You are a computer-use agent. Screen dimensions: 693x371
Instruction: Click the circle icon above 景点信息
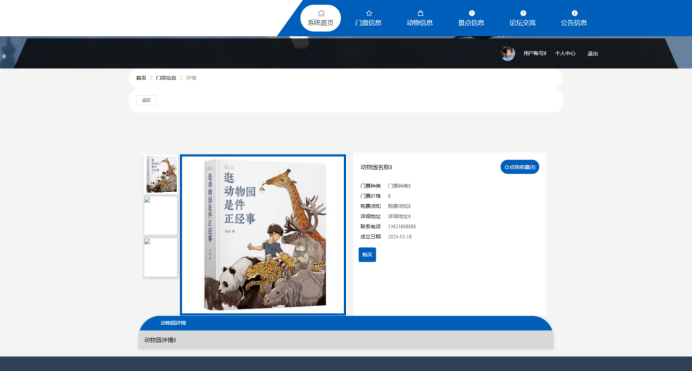coord(472,13)
